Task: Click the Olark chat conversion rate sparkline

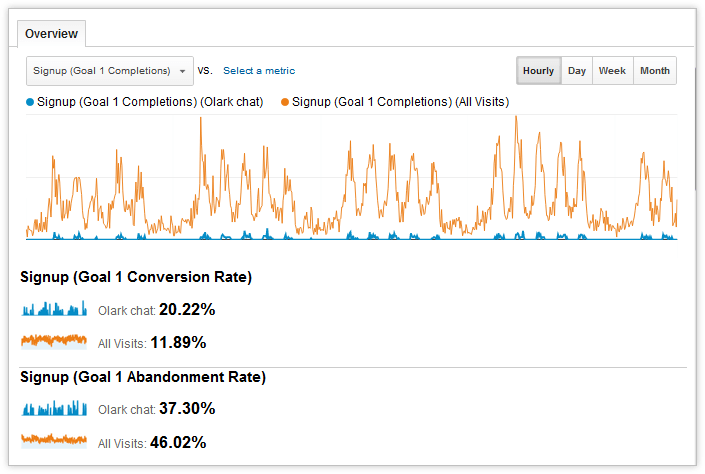Action: point(55,309)
